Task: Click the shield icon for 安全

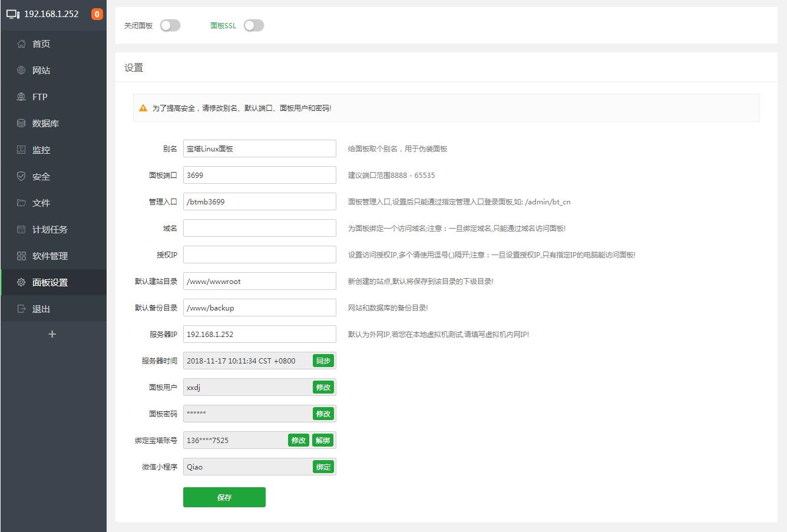Action: pos(21,176)
